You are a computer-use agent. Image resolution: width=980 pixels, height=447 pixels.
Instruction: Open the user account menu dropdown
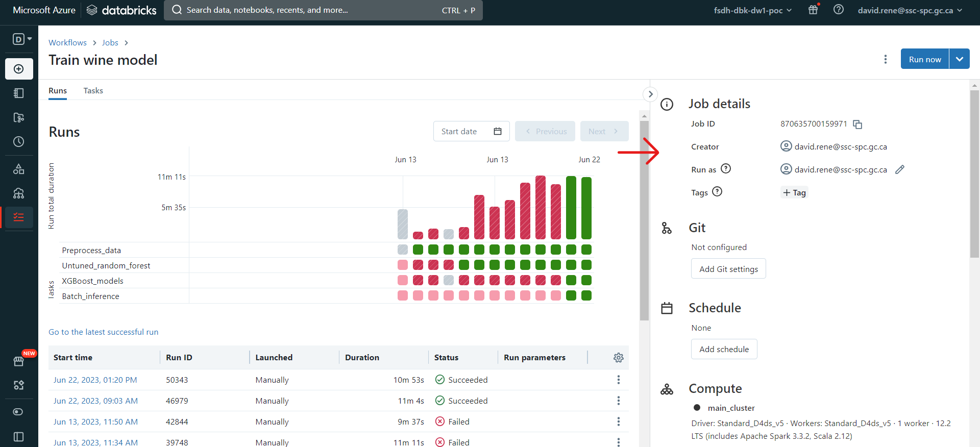[910, 10]
